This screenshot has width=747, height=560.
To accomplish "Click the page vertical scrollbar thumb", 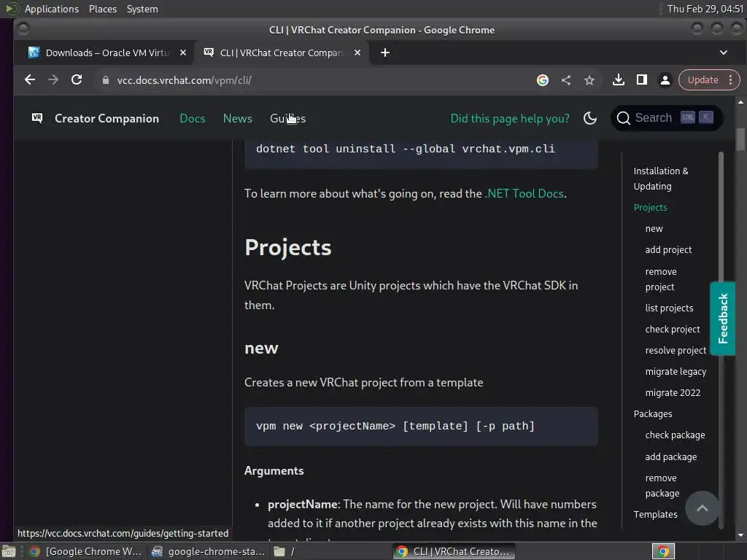I will [740, 139].
